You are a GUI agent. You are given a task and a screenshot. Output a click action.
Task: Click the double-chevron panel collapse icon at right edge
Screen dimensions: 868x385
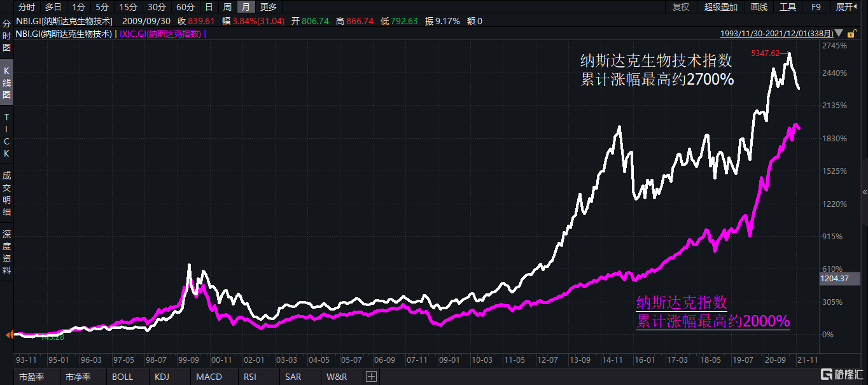864,192
